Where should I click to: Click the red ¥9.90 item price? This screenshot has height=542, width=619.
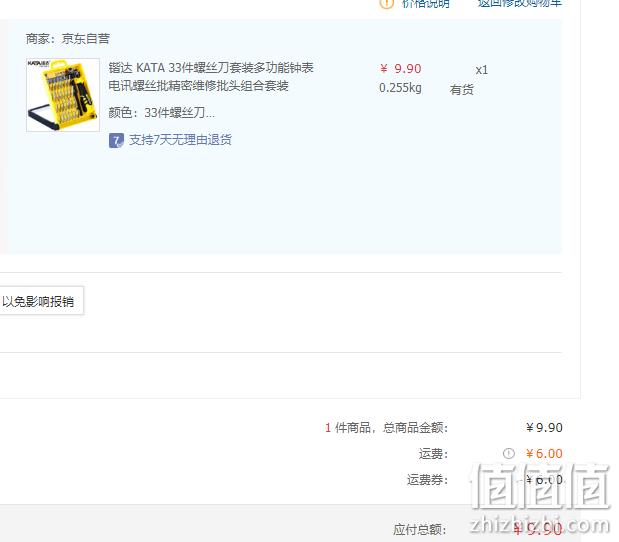click(401, 69)
